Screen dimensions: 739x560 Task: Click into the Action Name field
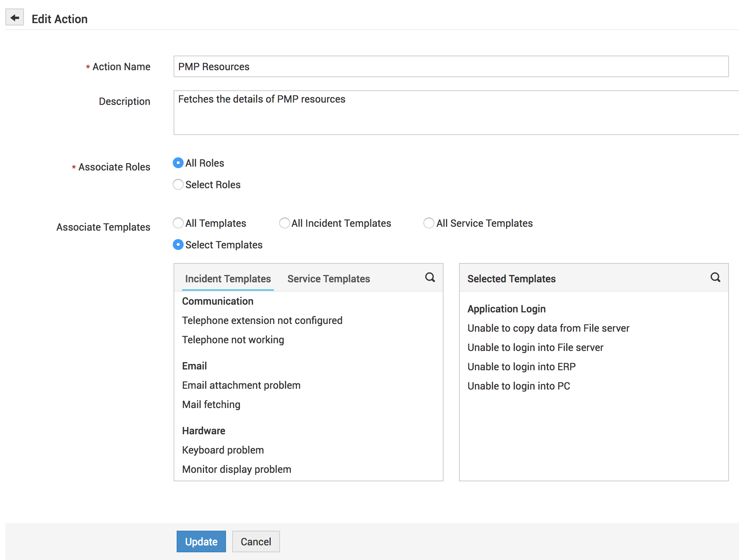(451, 66)
